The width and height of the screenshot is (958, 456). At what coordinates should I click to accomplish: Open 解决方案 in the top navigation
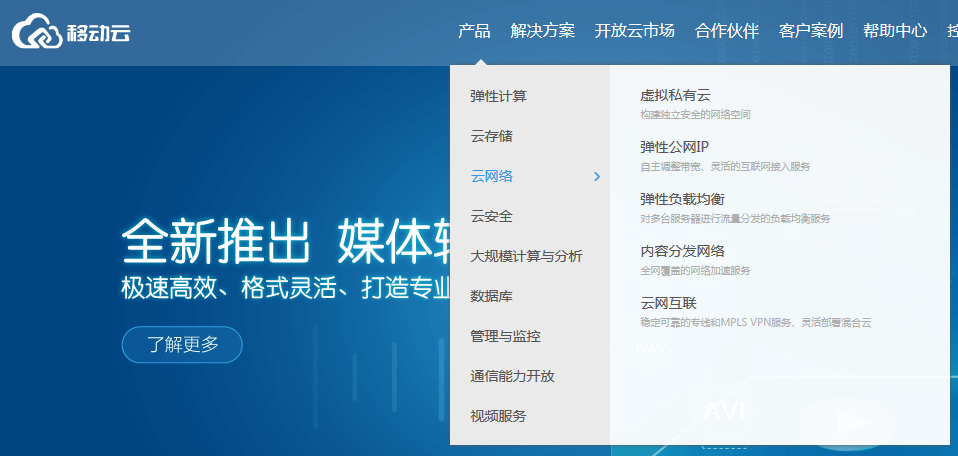coord(543,31)
